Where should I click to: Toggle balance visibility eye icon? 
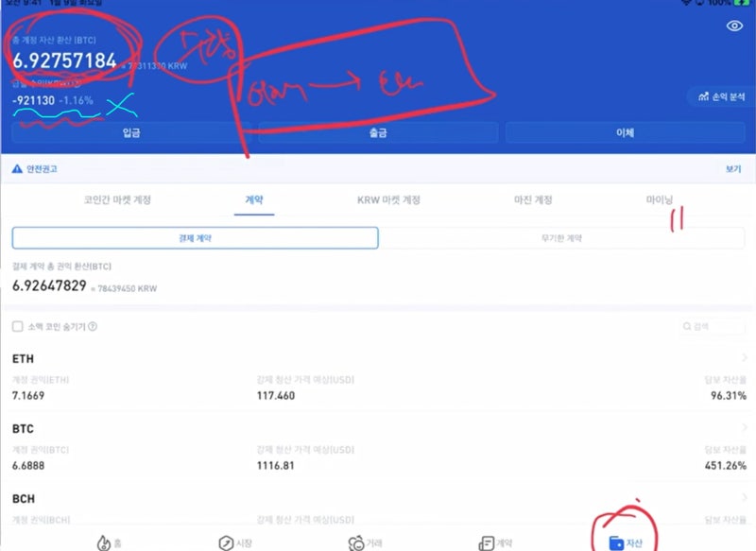pos(734,26)
